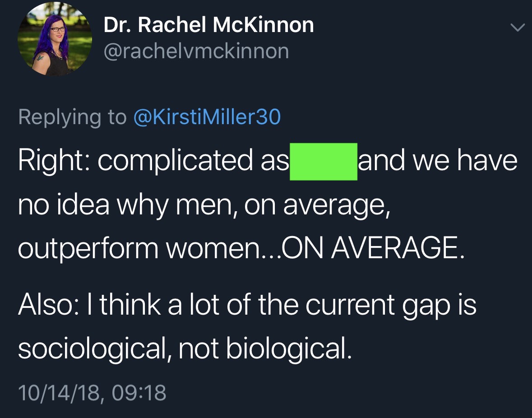532x418 pixels.
Task: Click the @rachelvmckinnon handle
Action: point(196,51)
